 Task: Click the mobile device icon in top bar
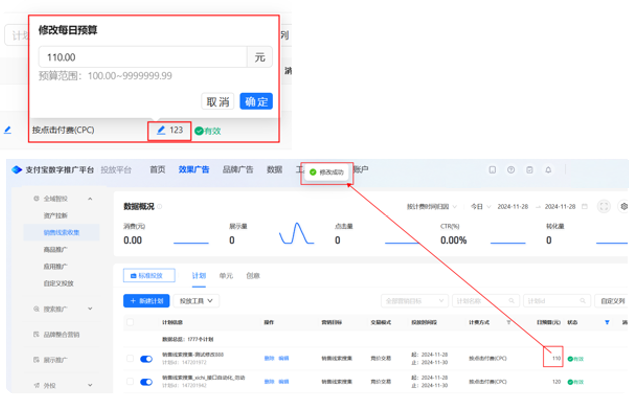click(x=492, y=170)
